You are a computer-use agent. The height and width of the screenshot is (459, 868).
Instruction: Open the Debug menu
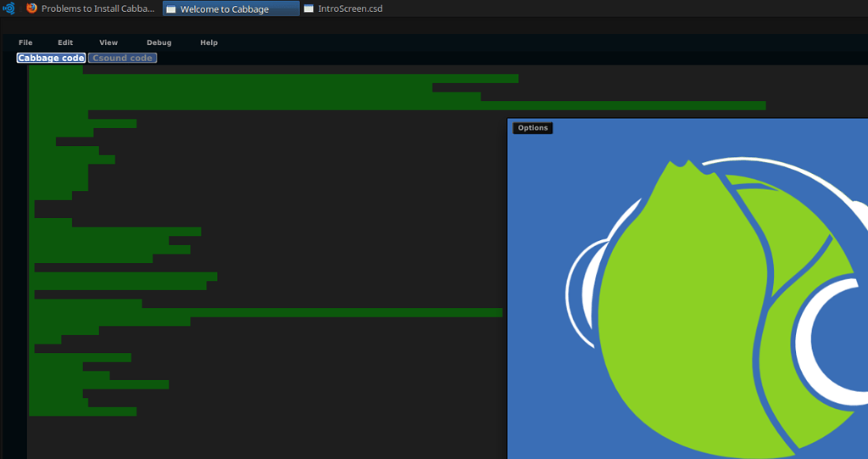tap(159, 42)
